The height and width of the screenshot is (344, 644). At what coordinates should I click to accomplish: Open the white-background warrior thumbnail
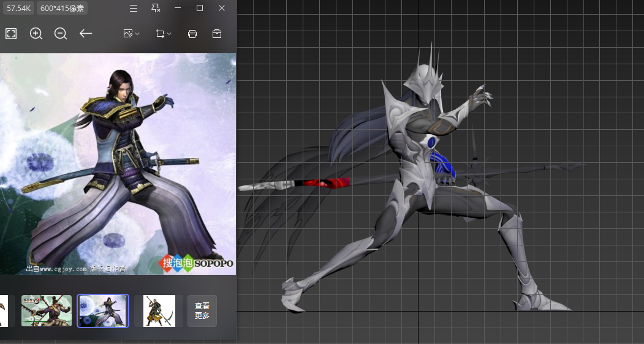(x=159, y=311)
